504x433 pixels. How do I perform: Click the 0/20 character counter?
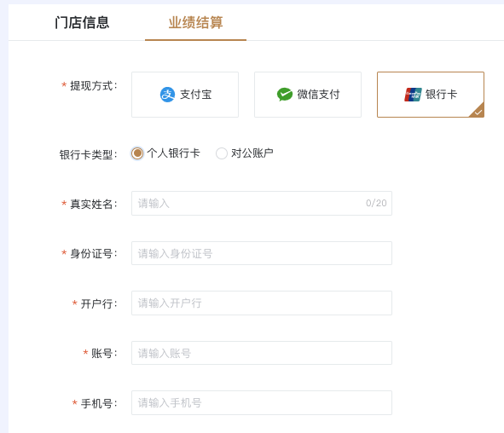376,203
